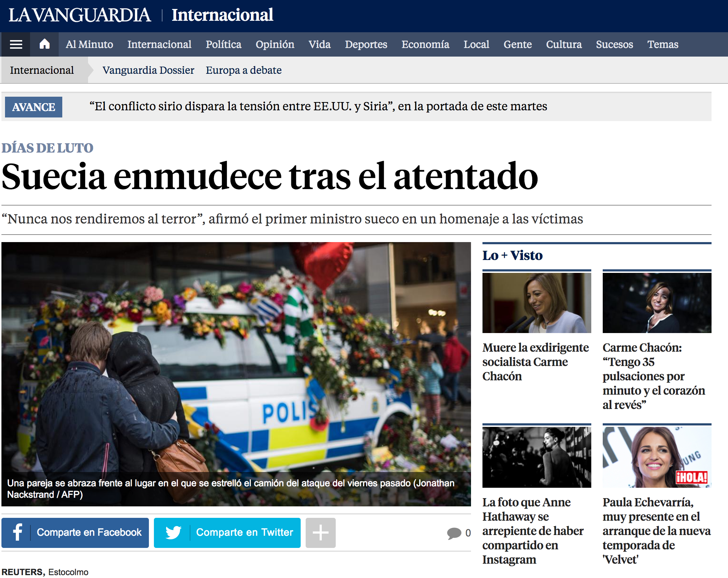The image size is (728, 578).
Task: Click the REUTERS byline
Action: point(23,572)
